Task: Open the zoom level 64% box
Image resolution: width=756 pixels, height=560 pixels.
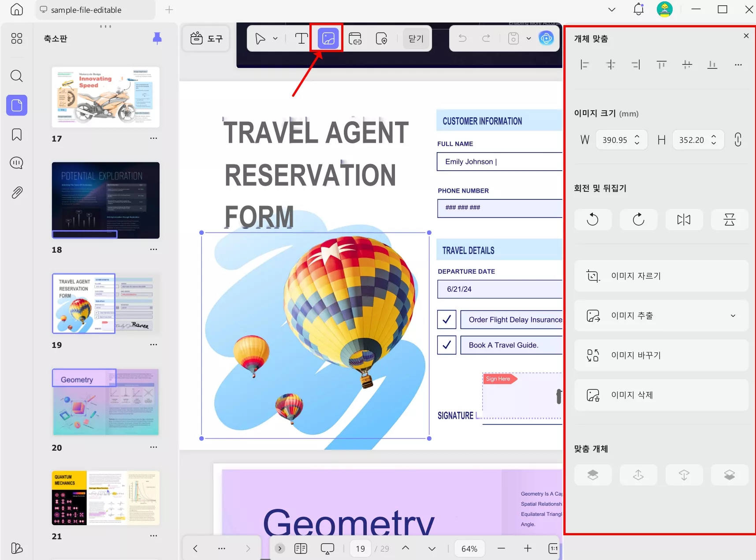Action: [469, 549]
